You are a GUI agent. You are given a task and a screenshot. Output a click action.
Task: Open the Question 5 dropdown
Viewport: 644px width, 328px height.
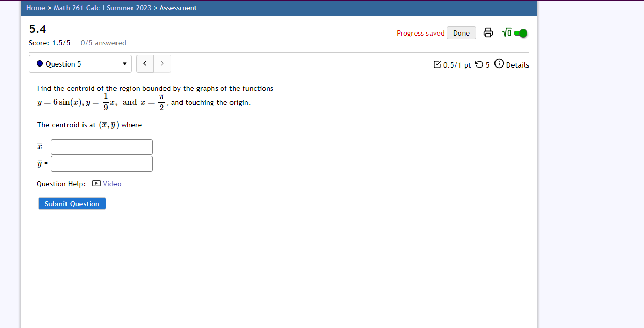point(80,64)
